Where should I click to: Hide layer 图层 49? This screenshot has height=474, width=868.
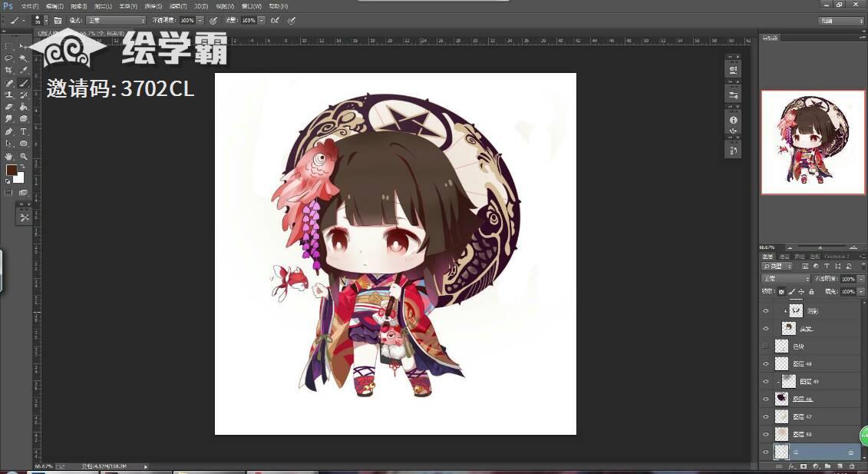(x=766, y=381)
